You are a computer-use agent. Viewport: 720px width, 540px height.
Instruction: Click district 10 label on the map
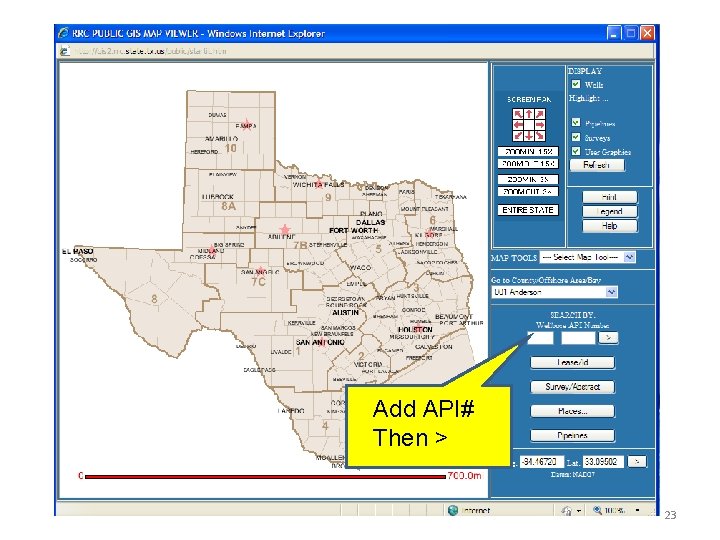[x=231, y=148]
